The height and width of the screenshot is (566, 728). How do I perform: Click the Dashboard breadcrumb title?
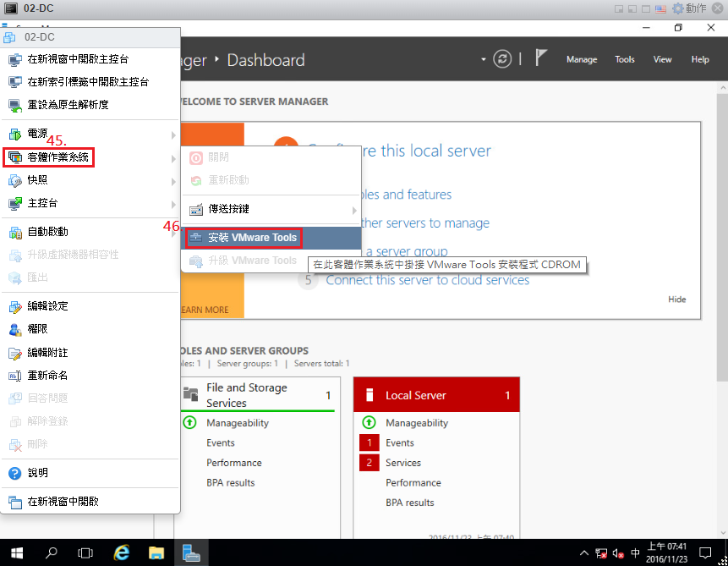point(266,60)
